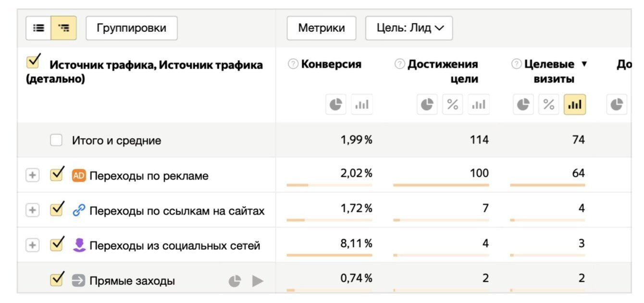
Task: Toggle the Итого и средние checkbox
Action: (x=56, y=140)
